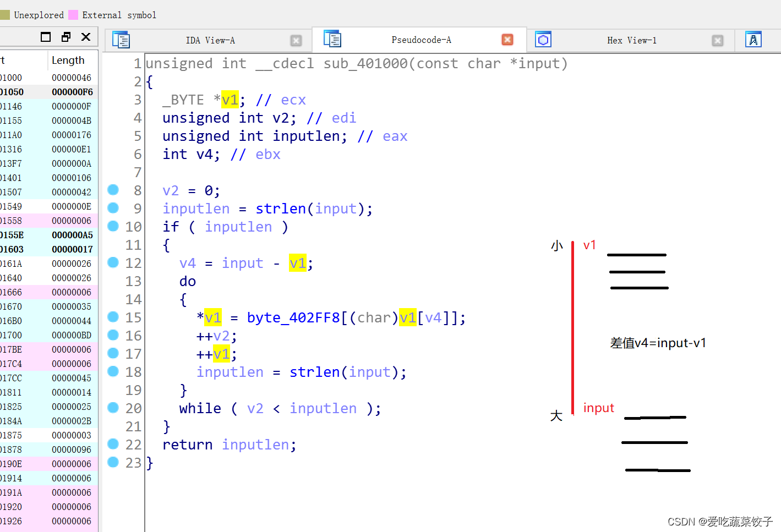The image size is (781, 532).
Task: Click v4 variable on line 12
Action: click(x=188, y=263)
